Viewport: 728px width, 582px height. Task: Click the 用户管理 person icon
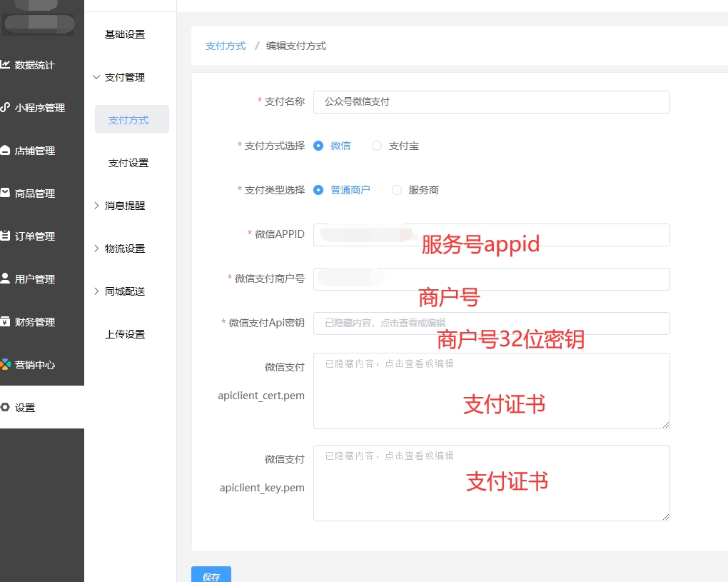(5, 279)
